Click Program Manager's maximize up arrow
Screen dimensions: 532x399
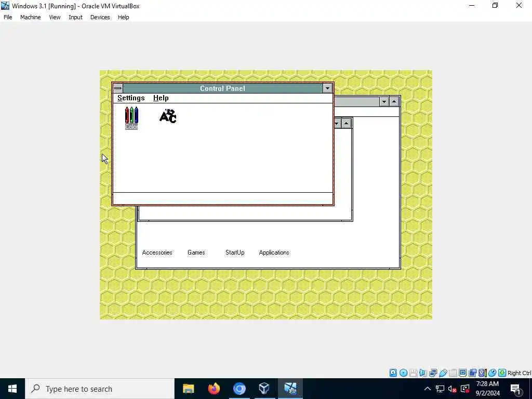[394, 101]
